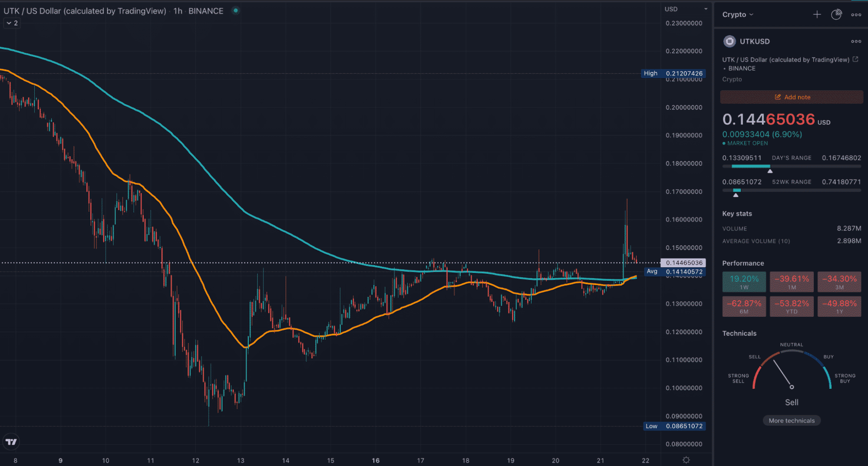Open chart settings gear icon
Image resolution: width=868 pixels, height=466 pixels.
(x=686, y=460)
